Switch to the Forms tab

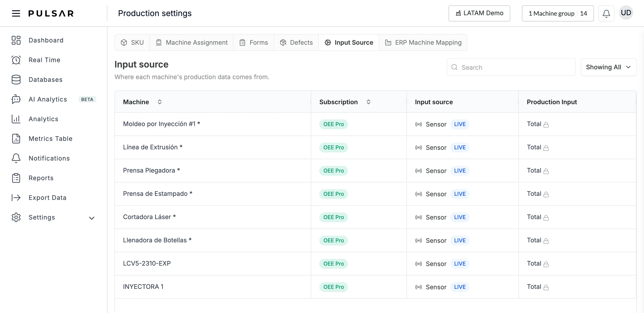click(x=254, y=42)
